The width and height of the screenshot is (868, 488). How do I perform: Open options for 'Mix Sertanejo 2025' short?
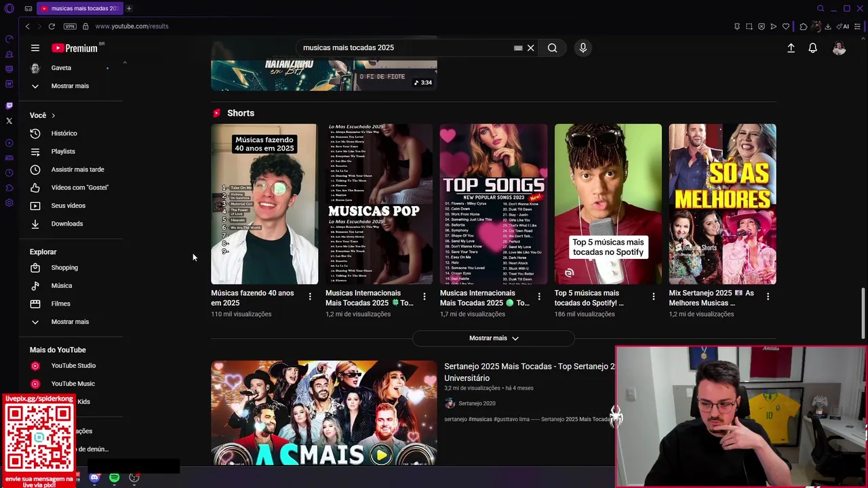(x=768, y=296)
